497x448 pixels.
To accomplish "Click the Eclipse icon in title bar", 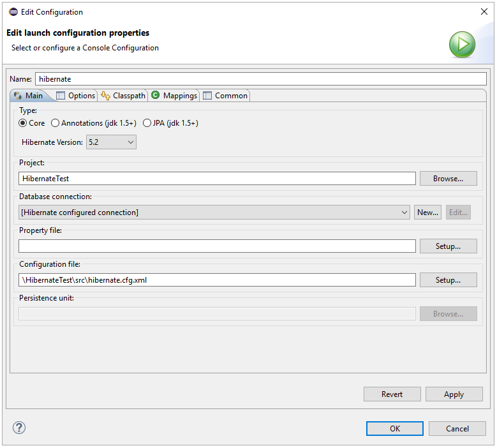I will click(12, 12).
